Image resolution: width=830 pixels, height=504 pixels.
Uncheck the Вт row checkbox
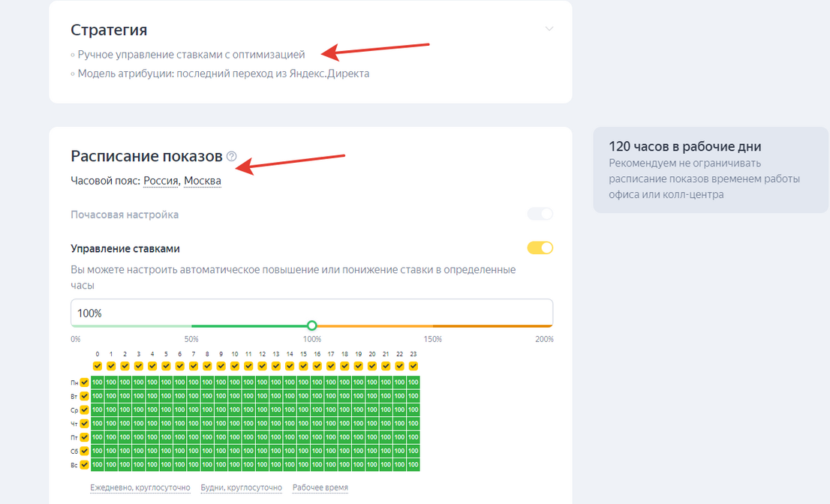click(x=84, y=396)
